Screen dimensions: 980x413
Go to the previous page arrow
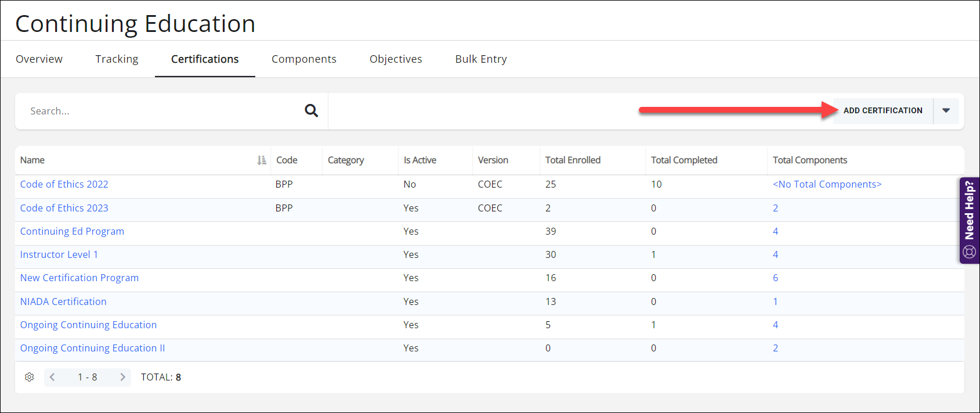tap(52, 377)
